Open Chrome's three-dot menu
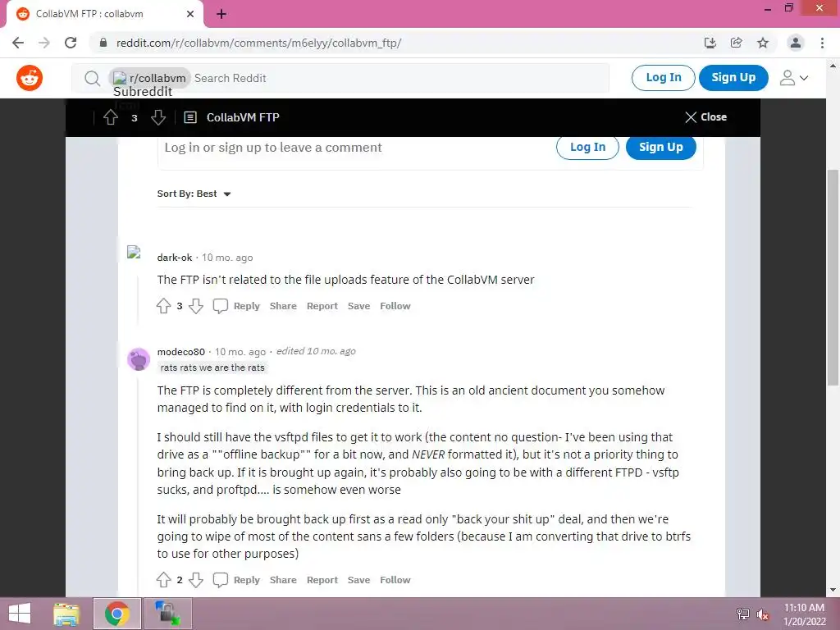 pos(822,43)
